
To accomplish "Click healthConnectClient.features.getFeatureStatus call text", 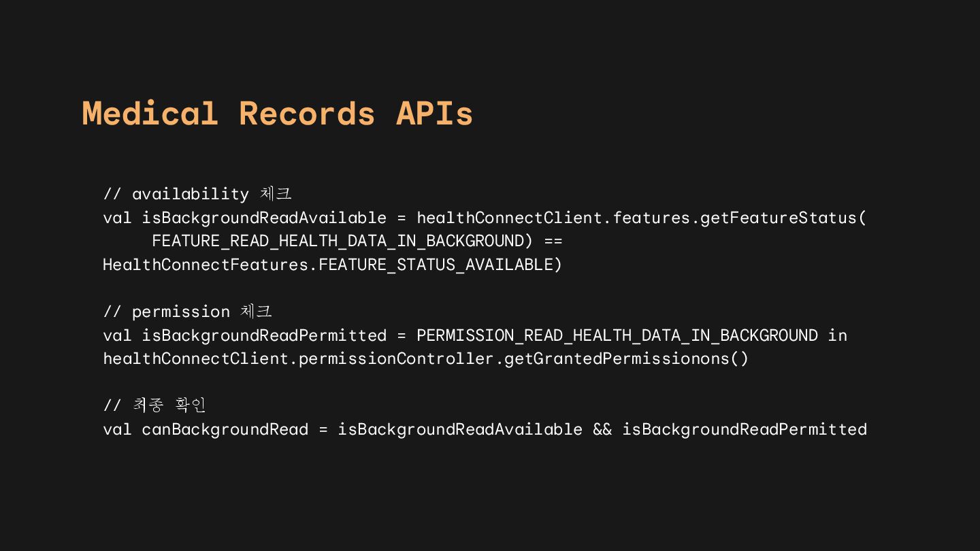I will coord(642,218).
